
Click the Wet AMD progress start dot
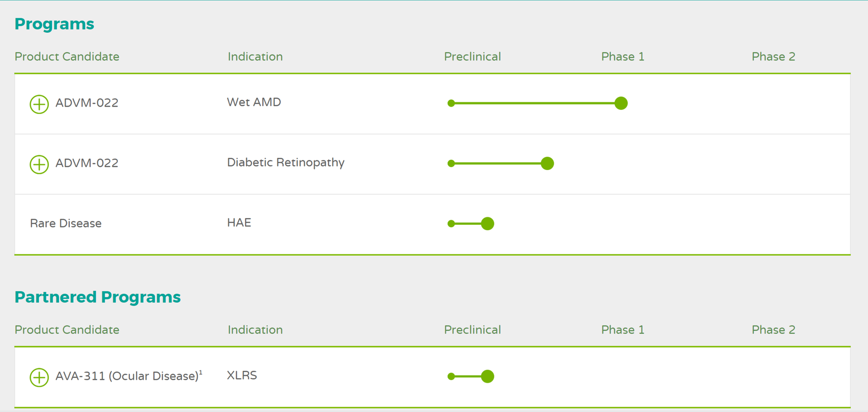coord(451,103)
